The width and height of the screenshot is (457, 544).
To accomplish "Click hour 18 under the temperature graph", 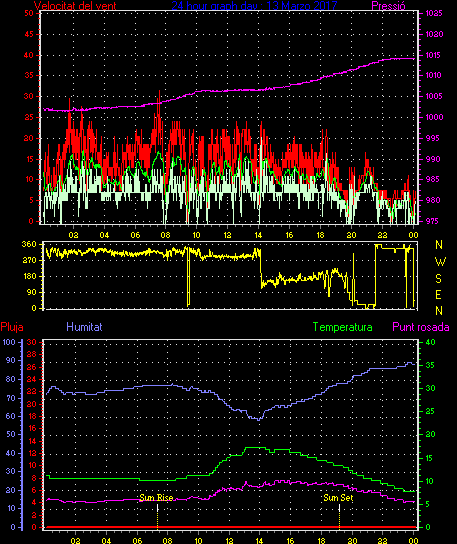I will (321, 541).
